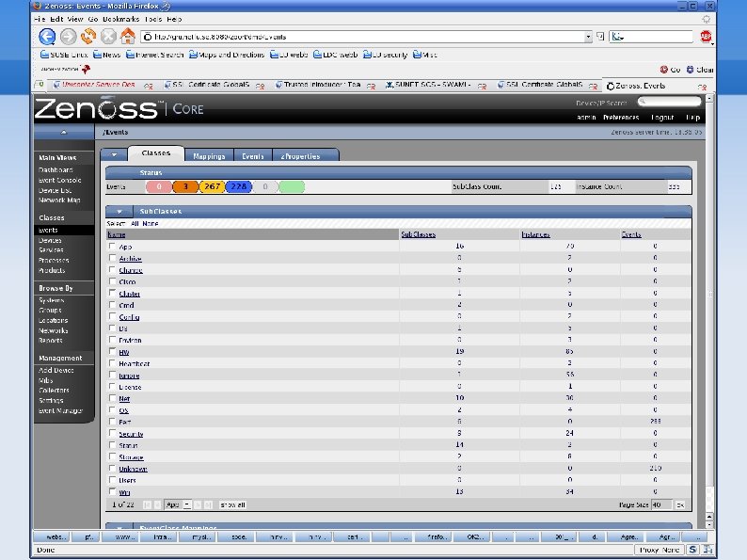This screenshot has width=747, height=560.
Task: Collapse the left navigation with the up arrow
Action: click(64, 132)
